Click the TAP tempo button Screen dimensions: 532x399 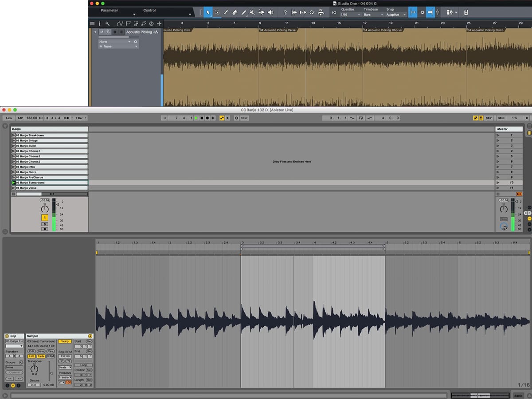(x=20, y=118)
